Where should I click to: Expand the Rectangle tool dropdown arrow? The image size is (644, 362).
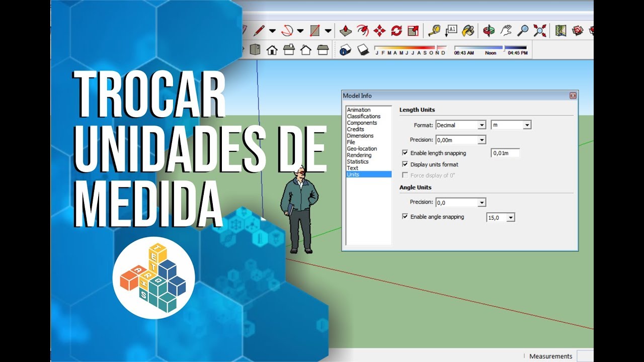[328, 31]
